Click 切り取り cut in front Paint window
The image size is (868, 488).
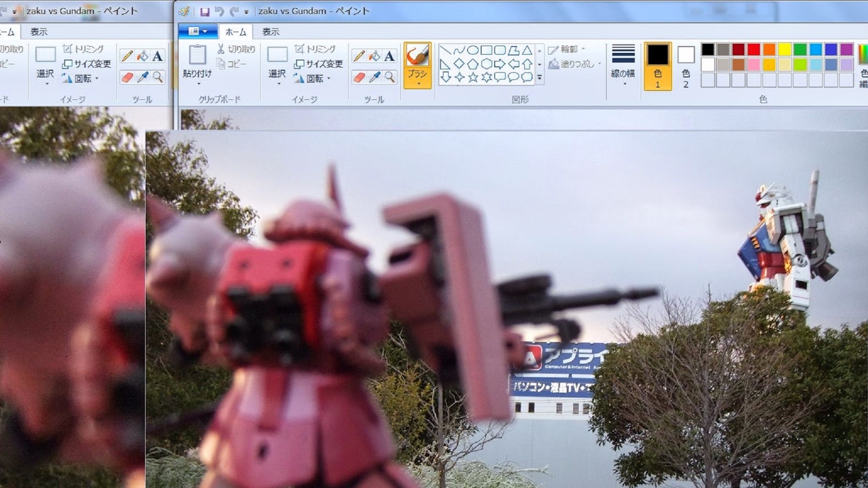236,49
